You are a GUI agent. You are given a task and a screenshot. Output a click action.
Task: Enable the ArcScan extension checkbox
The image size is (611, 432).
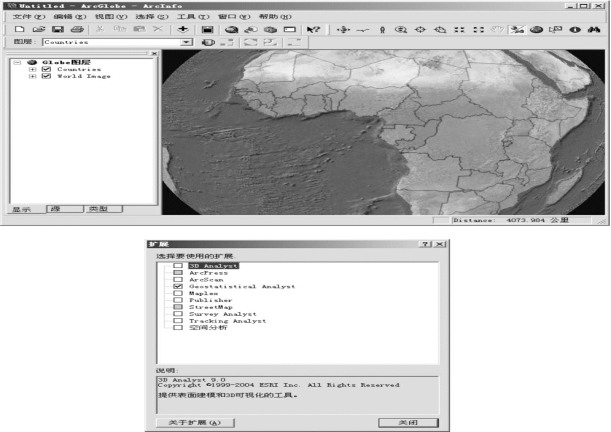pos(178,279)
